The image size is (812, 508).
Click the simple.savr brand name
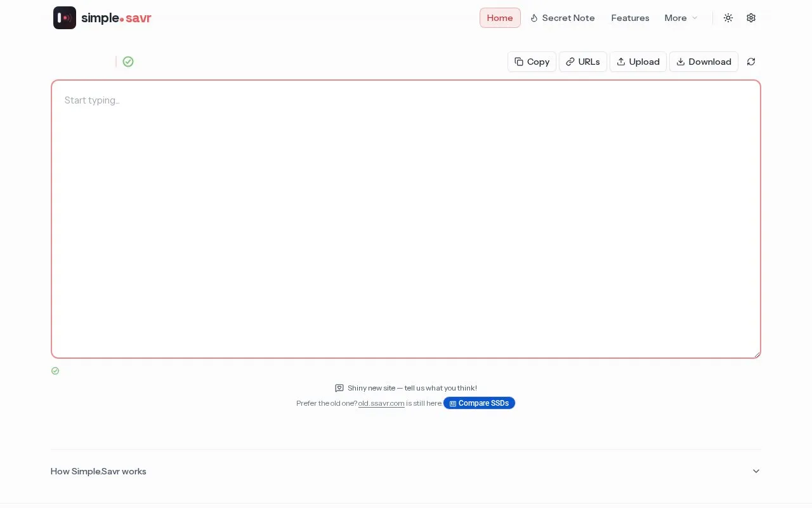[116, 18]
